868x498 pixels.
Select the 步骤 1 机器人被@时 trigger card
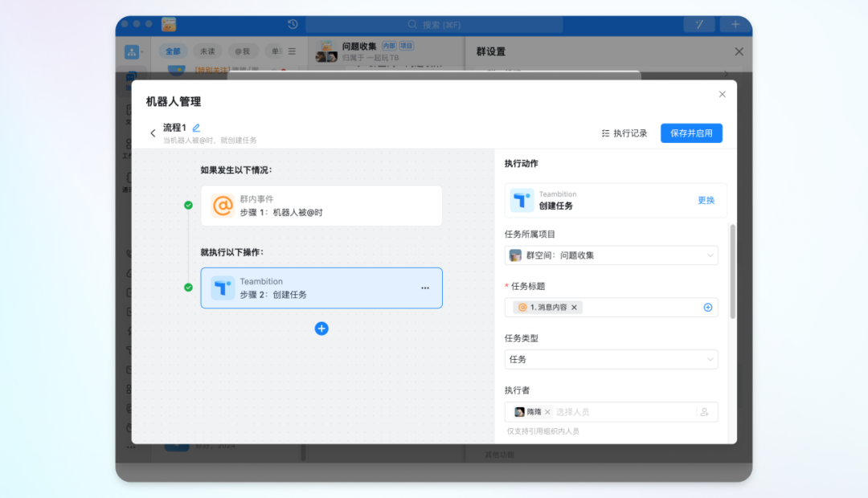(x=321, y=206)
